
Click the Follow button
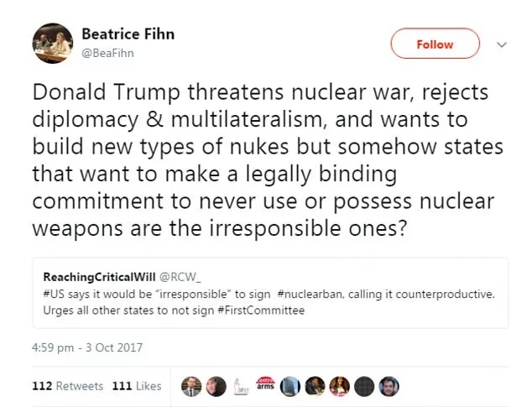pyautogui.click(x=435, y=44)
